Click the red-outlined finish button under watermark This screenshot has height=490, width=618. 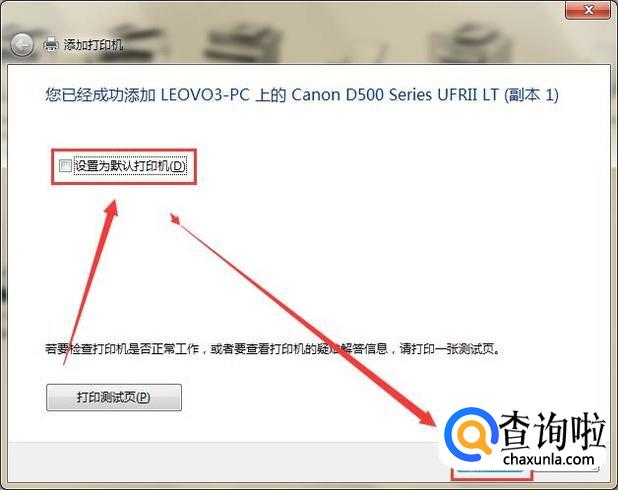[x=491, y=473]
